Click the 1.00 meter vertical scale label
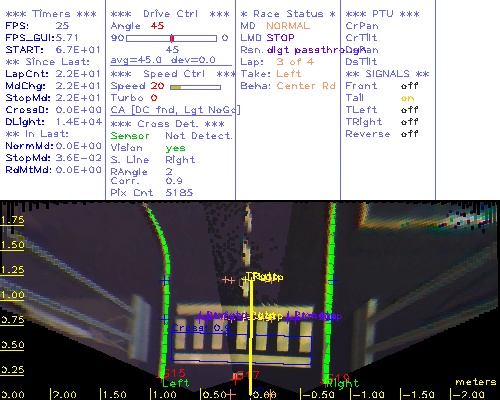Screen dimensions: 500x400 pyautogui.click(x=12, y=295)
